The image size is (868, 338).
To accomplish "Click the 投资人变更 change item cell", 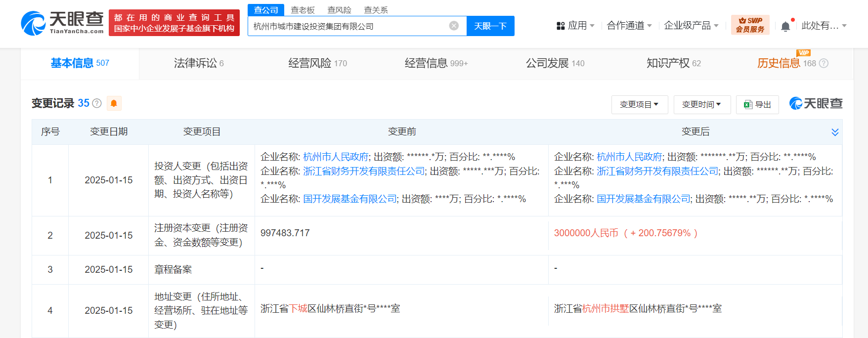I will pyautogui.click(x=201, y=180).
